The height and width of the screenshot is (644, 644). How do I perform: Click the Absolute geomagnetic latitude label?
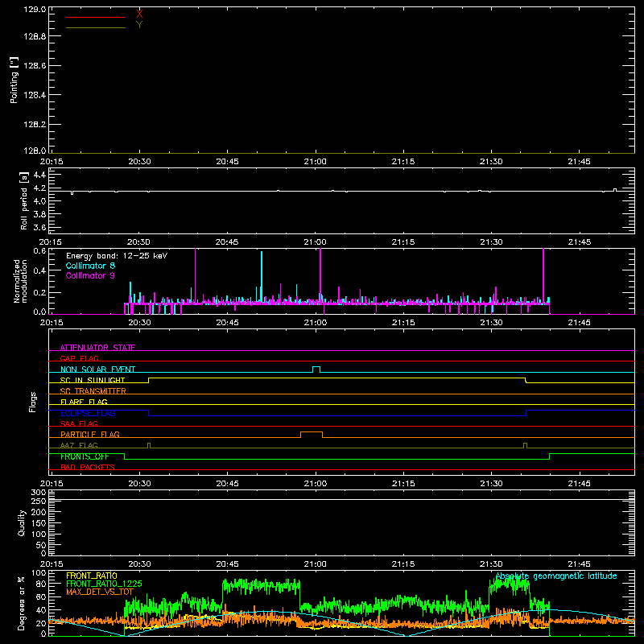[x=556, y=576]
